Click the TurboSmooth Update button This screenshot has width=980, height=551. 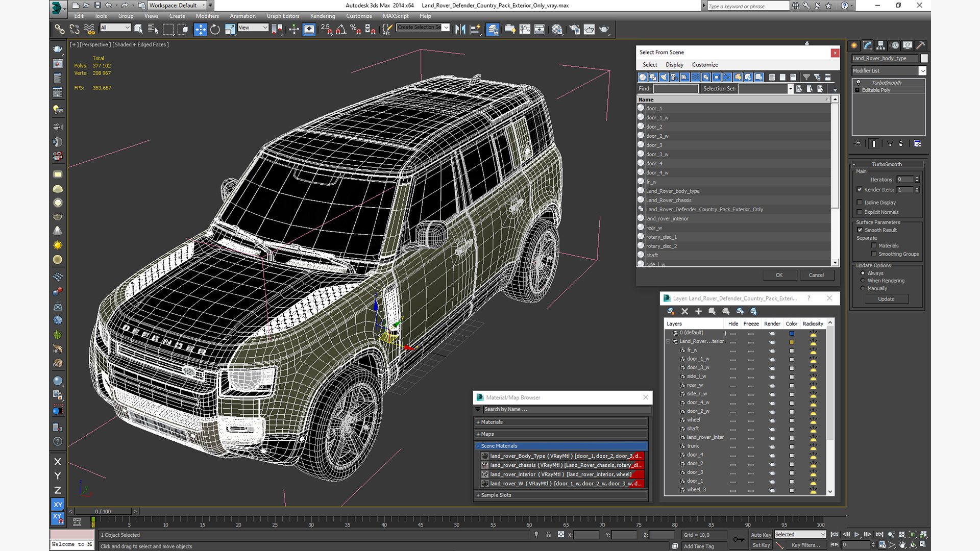pos(886,299)
